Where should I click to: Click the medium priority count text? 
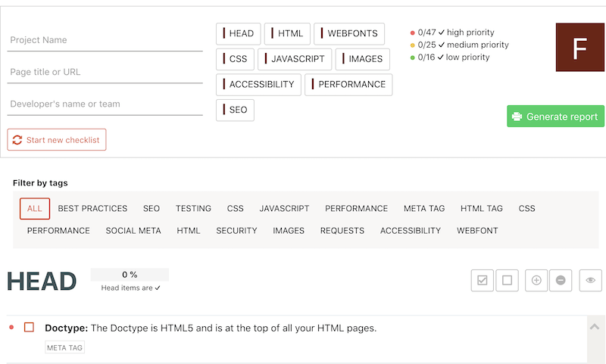click(x=463, y=45)
